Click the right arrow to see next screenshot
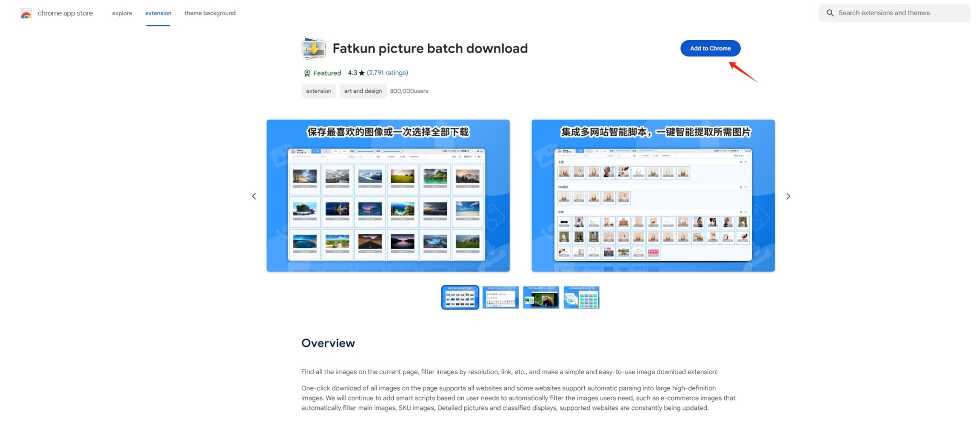The width and height of the screenshot is (980, 431). tap(788, 196)
